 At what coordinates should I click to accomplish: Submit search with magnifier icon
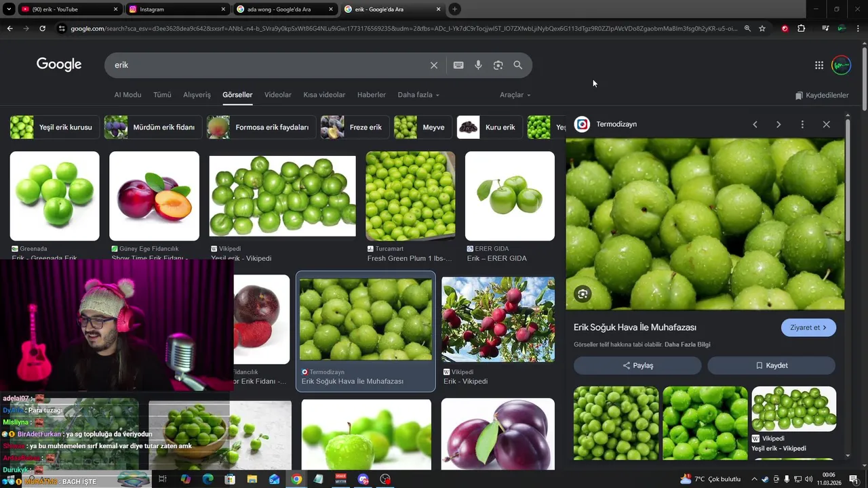coord(518,65)
